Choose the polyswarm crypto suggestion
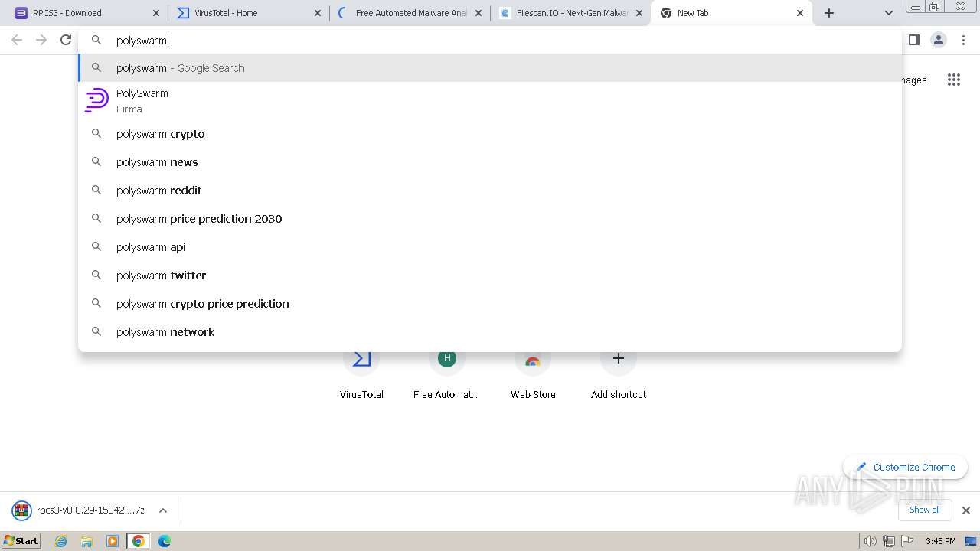 click(x=490, y=134)
